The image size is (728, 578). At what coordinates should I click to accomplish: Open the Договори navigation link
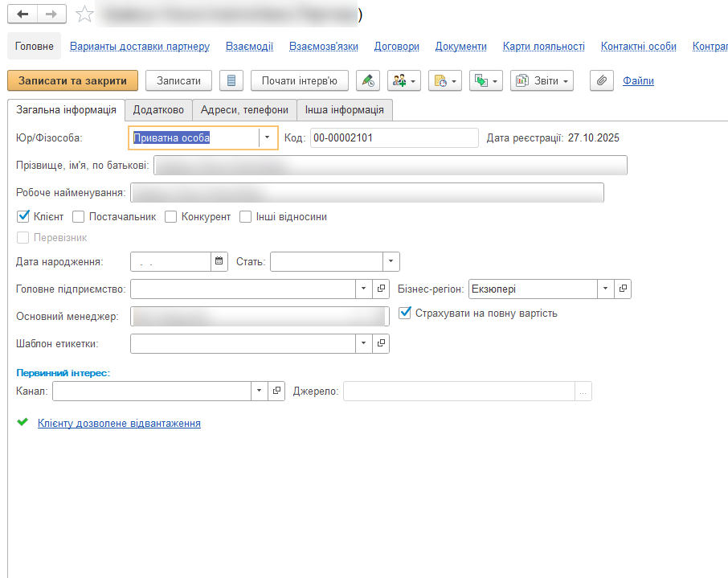point(396,47)
